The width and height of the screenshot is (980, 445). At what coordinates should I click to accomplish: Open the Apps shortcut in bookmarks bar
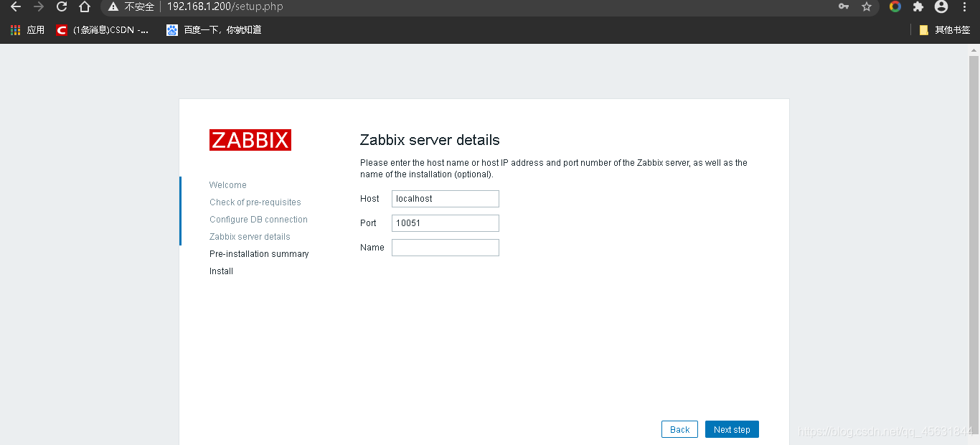(27, 30)
